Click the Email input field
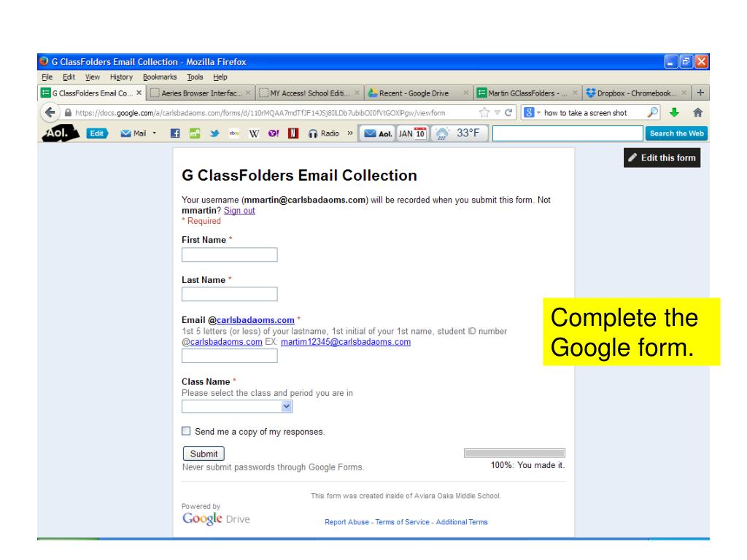 point(229,356)
